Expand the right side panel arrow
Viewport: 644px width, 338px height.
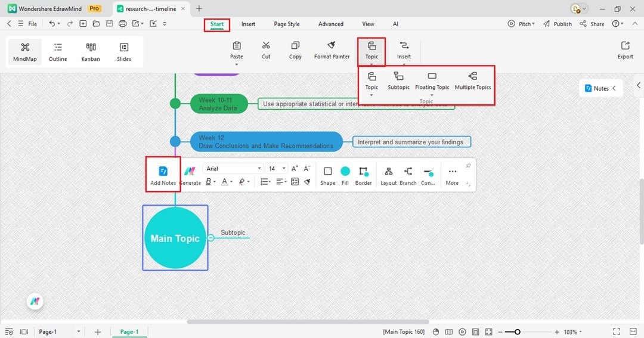[x=639, y=85]
